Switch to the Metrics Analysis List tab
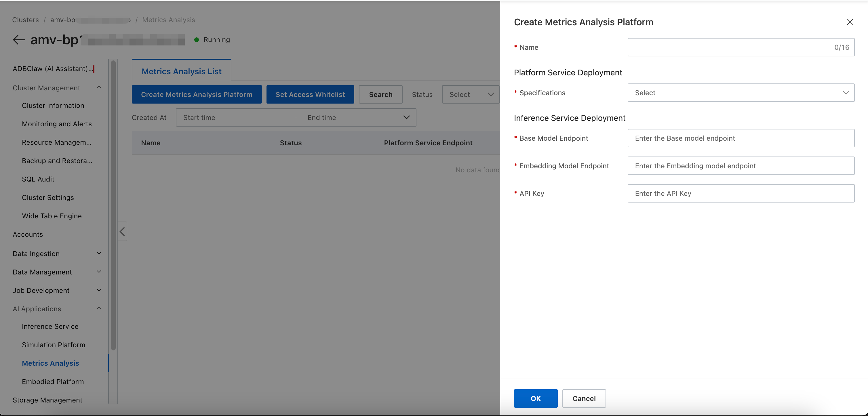868x416 pixels. (181, 71)
